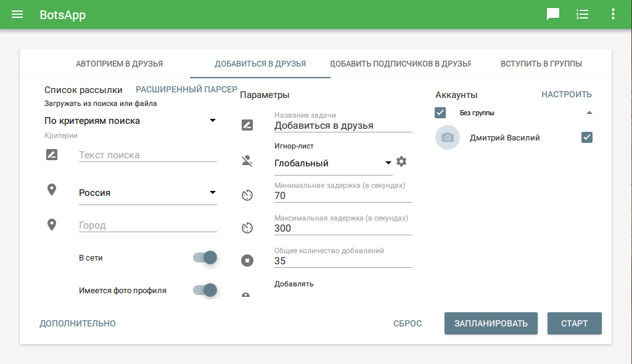Click the Игнор-лист label
Viewport: 632px width, 364px height.
click(x=294, y=146)
